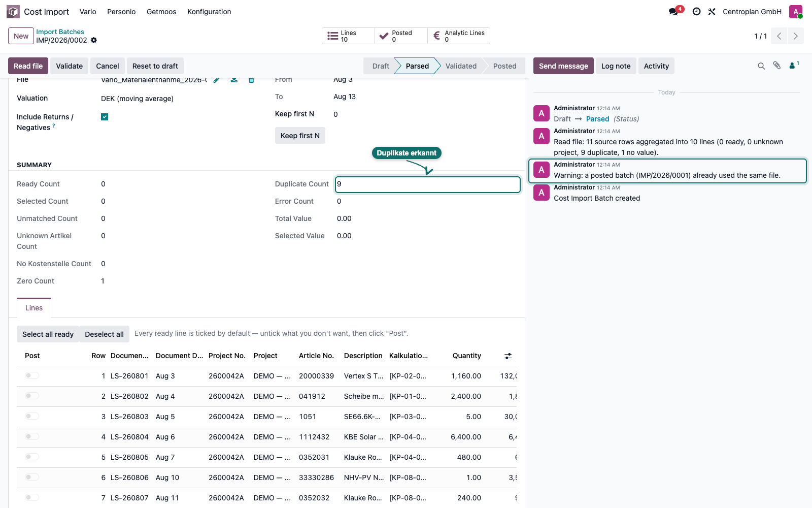Open column options adjust icon in Lines table
Viewport: 812px width, 508px height.
[508, 356]
